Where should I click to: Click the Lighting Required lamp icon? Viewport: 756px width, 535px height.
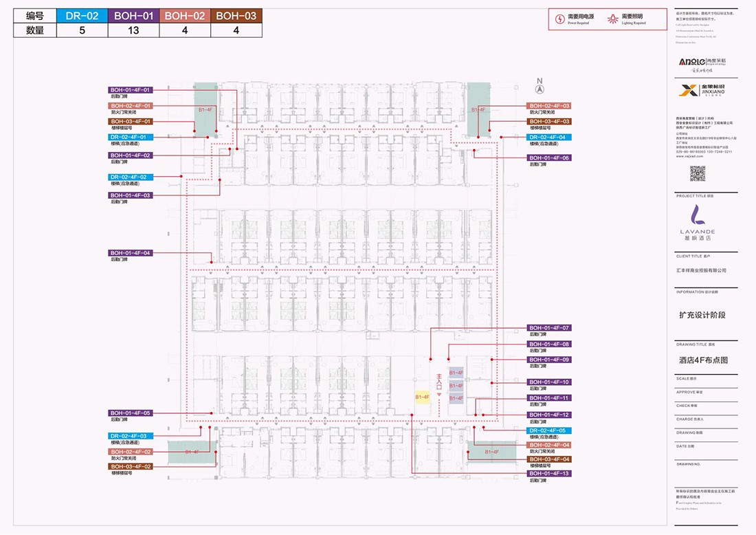pyautogui.click(x=612, y=19)
